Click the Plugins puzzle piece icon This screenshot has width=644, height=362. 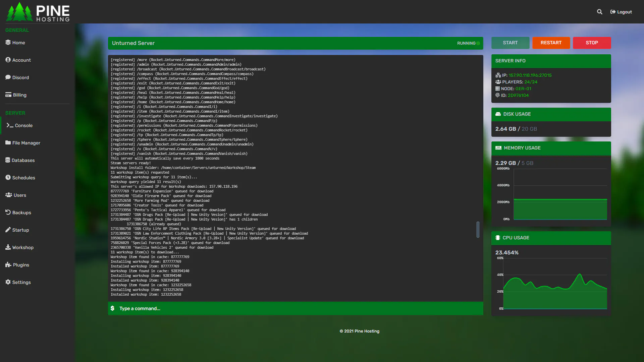point(8,264)
